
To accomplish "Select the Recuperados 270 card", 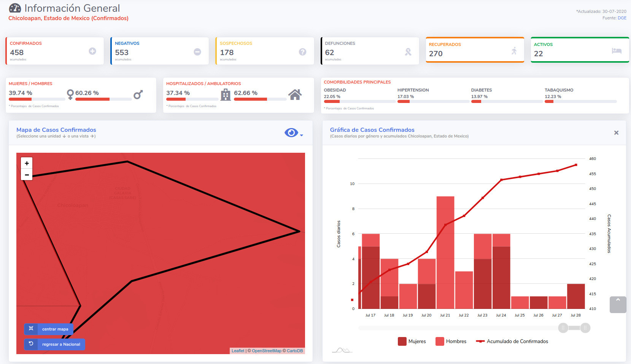I will click(x=475, y=50).
